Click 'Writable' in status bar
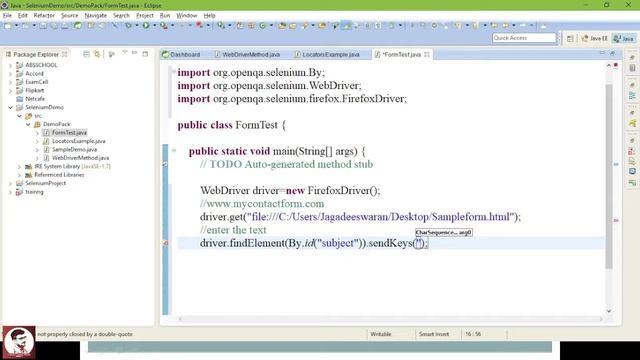 pos(380,334)
